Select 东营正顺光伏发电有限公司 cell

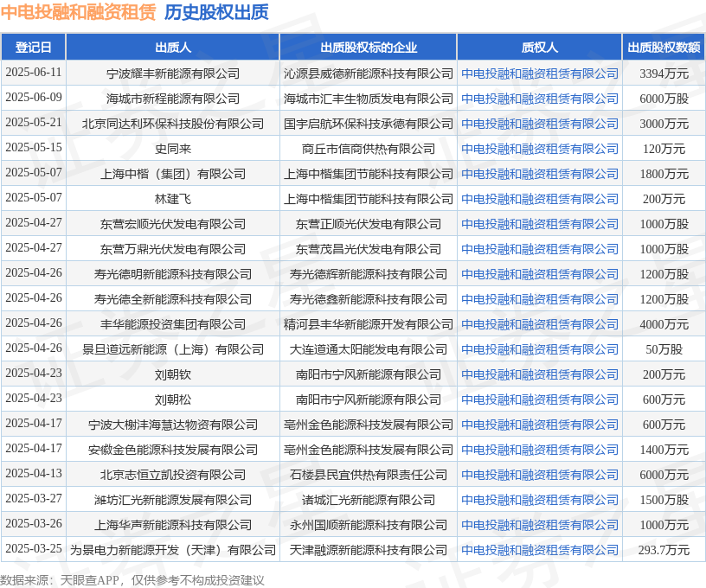(369, 224)
